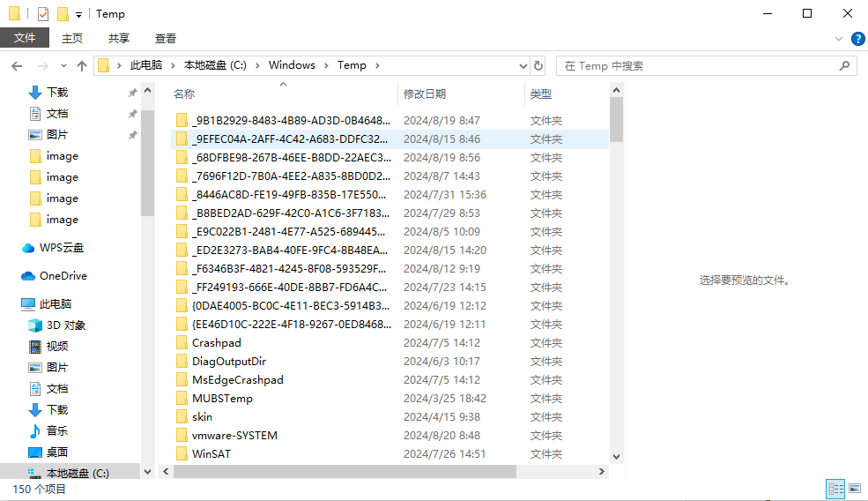868x501 pixels.
Task: Open pinned 图片 in quick access
Action: pos(57,135)
